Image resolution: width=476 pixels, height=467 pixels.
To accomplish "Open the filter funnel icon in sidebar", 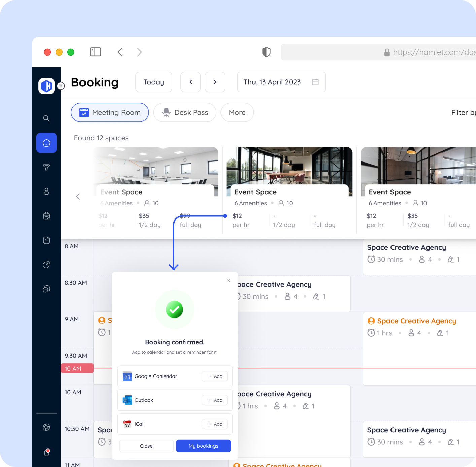I will pos(46,167).
